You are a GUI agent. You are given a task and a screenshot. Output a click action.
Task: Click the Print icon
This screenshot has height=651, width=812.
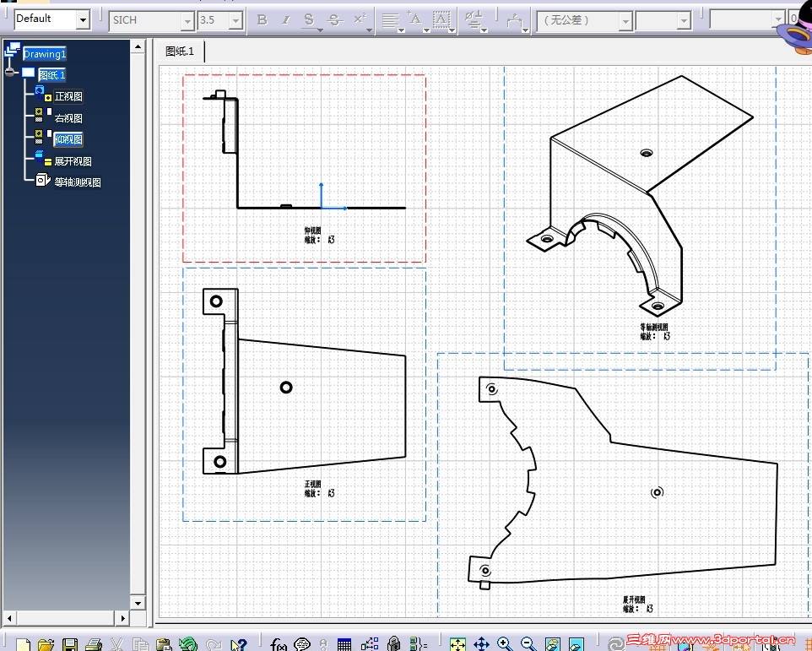pyautogui.click(x=94, y=645)
